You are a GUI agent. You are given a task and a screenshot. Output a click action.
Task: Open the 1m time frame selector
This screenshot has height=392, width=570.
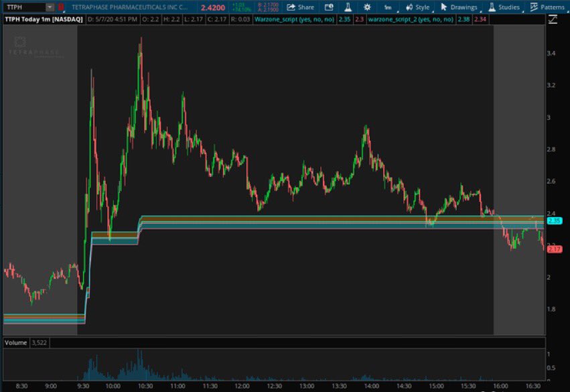388,7
